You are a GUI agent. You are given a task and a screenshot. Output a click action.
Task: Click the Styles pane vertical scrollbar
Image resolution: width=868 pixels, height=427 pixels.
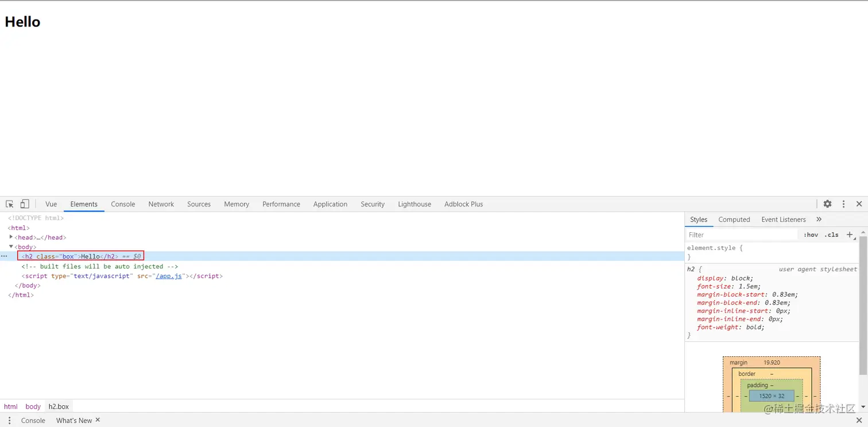863,305
